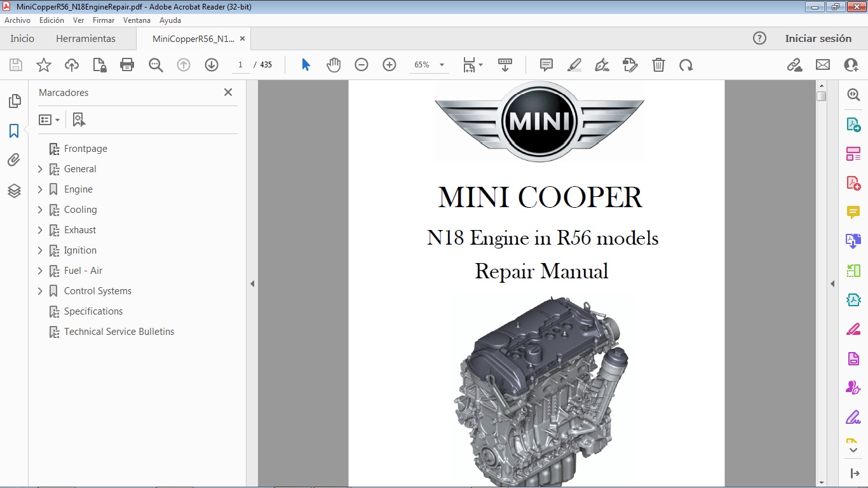868x488 pixels.
Task: Open the Ver menu
Action: click(78, 20)
